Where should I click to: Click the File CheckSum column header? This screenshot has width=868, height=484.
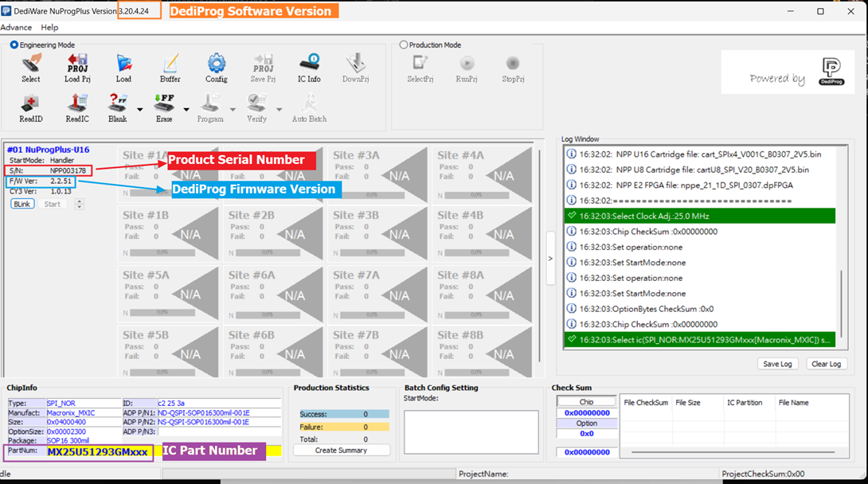point(646,403)
